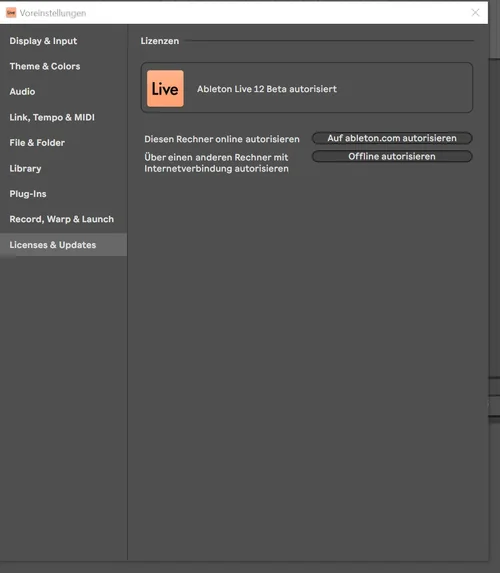Click the Lizenzen section heading
500x573 pixels.
(x=160, y=41)
